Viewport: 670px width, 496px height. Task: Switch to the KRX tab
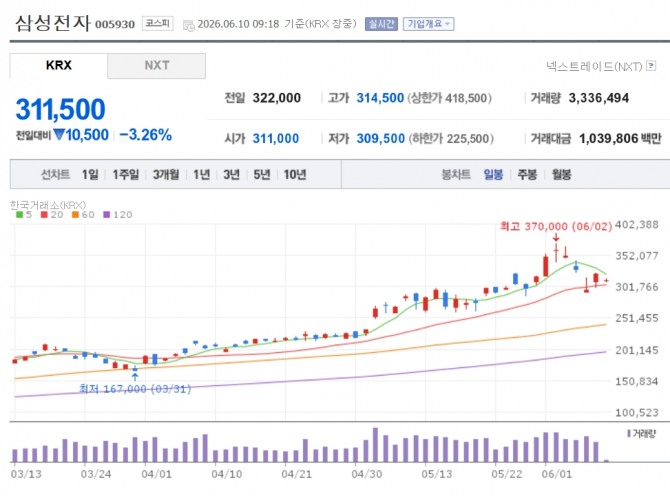tap(59, 65)
